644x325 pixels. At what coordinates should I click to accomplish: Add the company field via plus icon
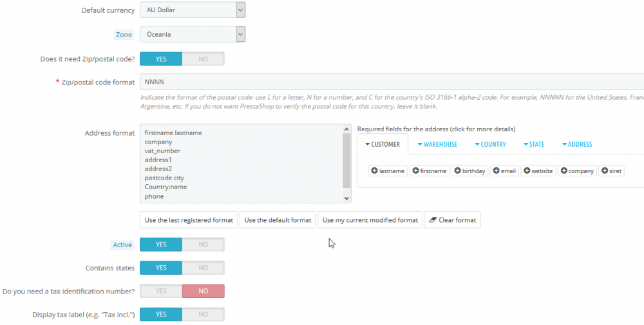tap(564, 171)
